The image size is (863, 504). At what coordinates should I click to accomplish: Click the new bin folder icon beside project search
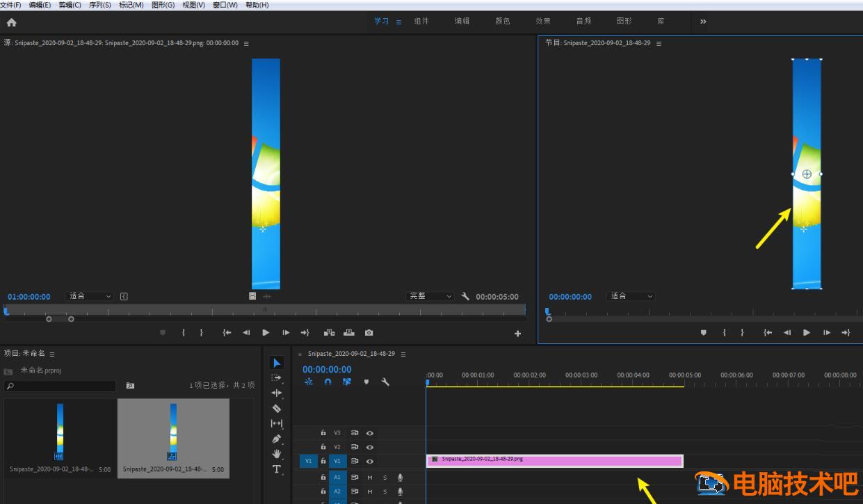click(130, 385)
